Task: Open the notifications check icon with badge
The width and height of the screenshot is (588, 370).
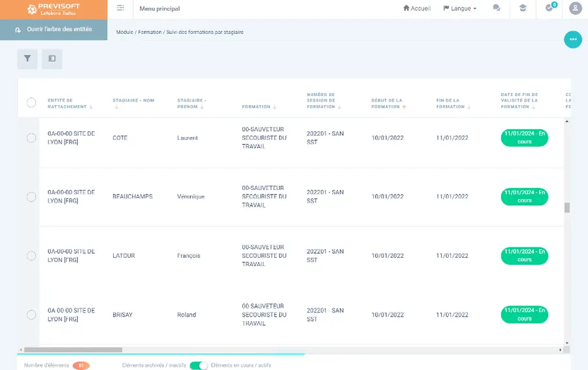Action: (549, 7)
